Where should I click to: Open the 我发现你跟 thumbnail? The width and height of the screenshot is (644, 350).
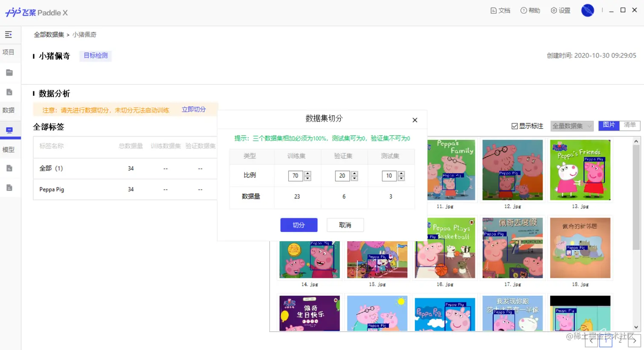[x=512, y=313]
